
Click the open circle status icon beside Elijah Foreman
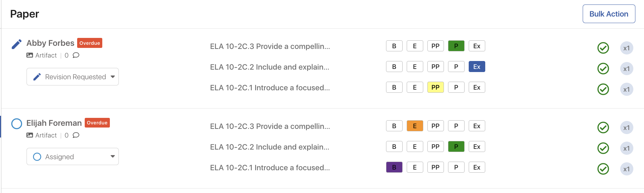[x=17, y=124]
